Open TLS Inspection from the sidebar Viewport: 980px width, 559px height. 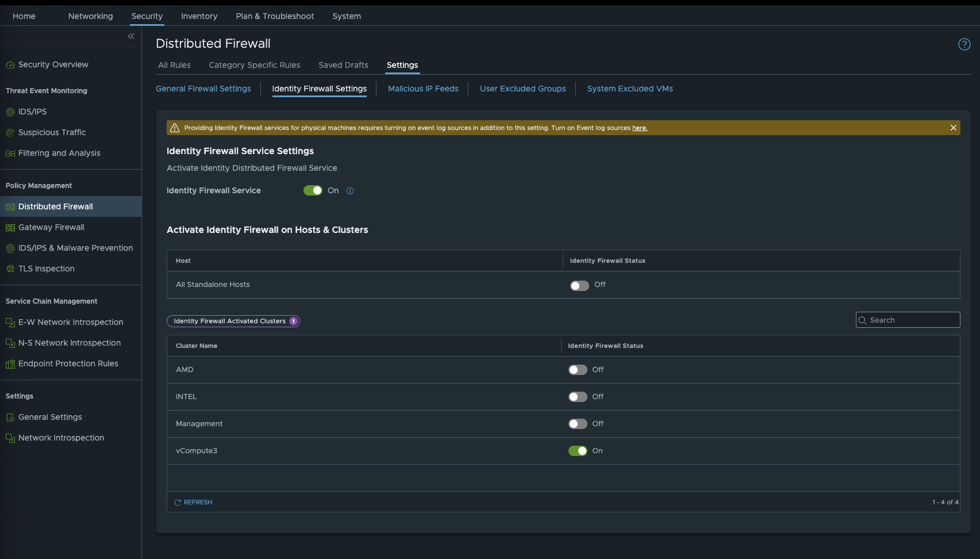coord(46,269)
